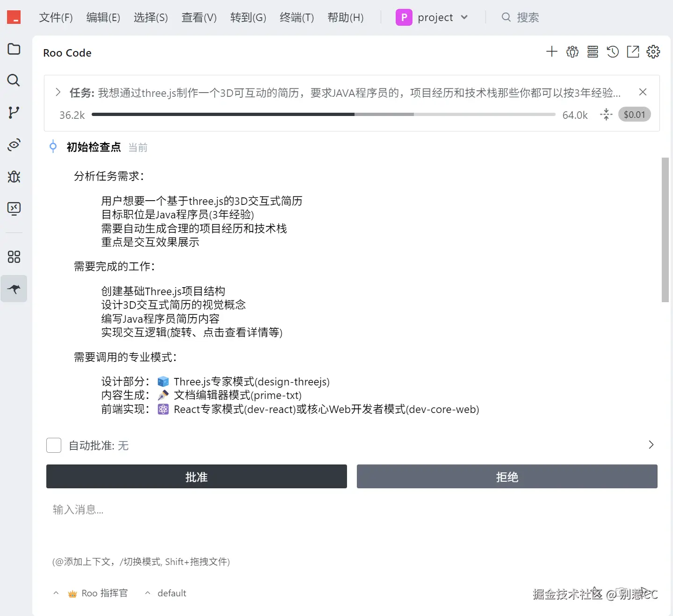This screenshot has height=616, width=673.
Task: Click the condense context icon near $0.01
Action: point(606,115)
